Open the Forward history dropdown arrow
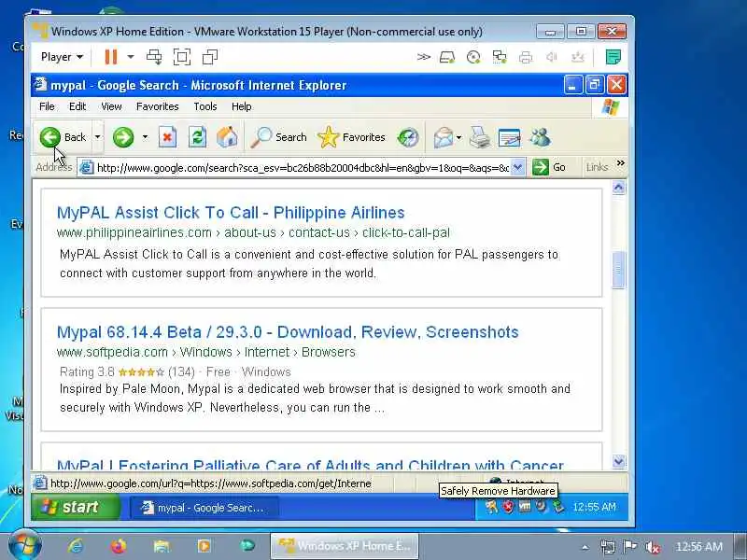Image resolution: width=747 pixels, height=560 pixels. pyautogui.click(x=145, y=137)
